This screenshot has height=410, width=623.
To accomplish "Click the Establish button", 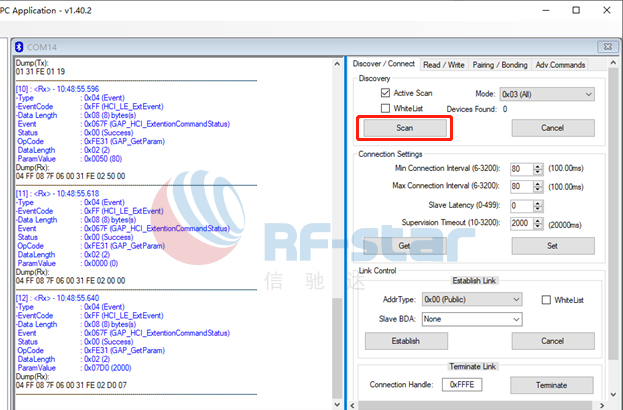I will point(406,341).
